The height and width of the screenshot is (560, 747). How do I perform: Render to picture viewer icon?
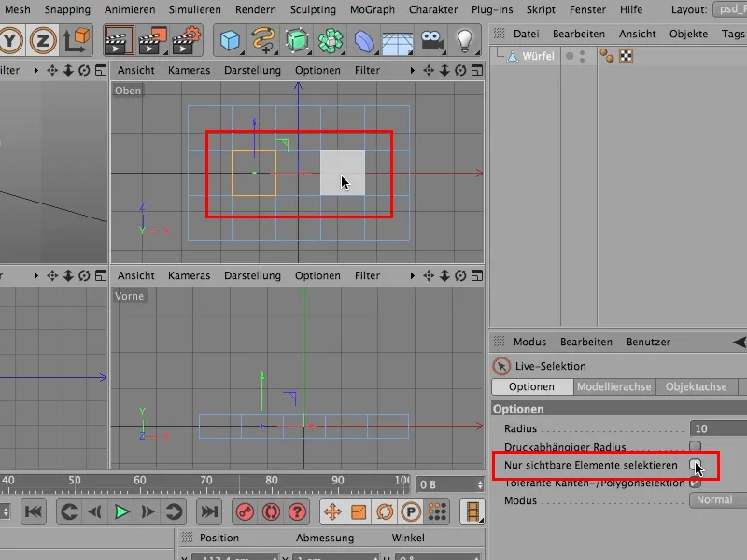(x=152, y=41)
